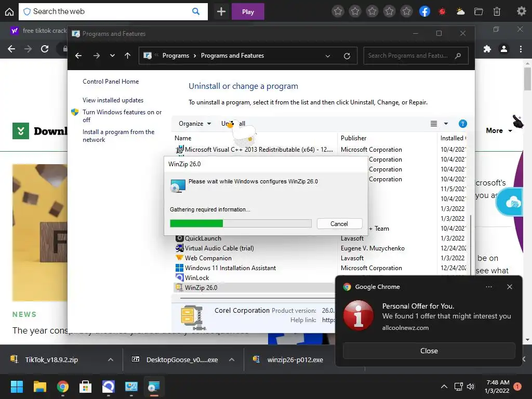532x399 pixels.
Task: Open a new tab with plus button
Action: (221, 11)
